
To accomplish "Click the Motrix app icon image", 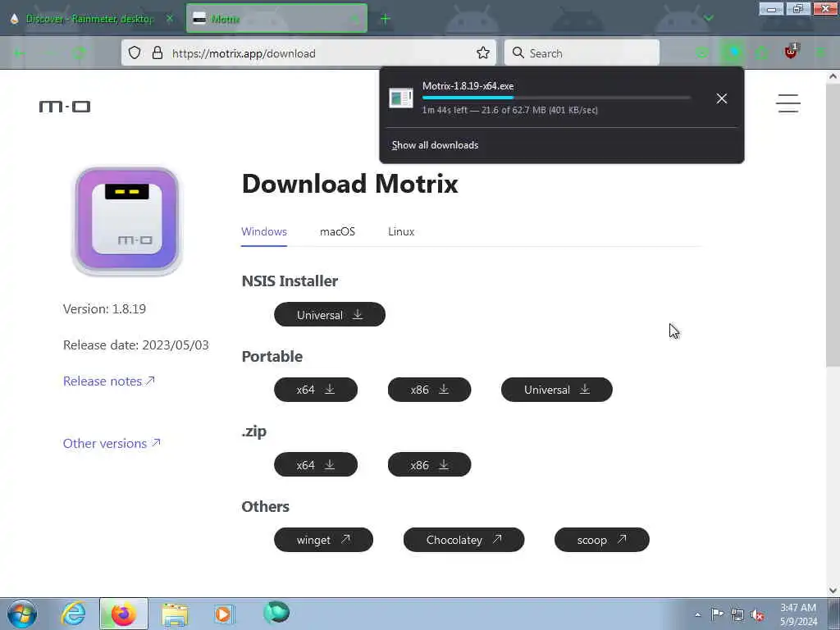I will pos(127,221).
